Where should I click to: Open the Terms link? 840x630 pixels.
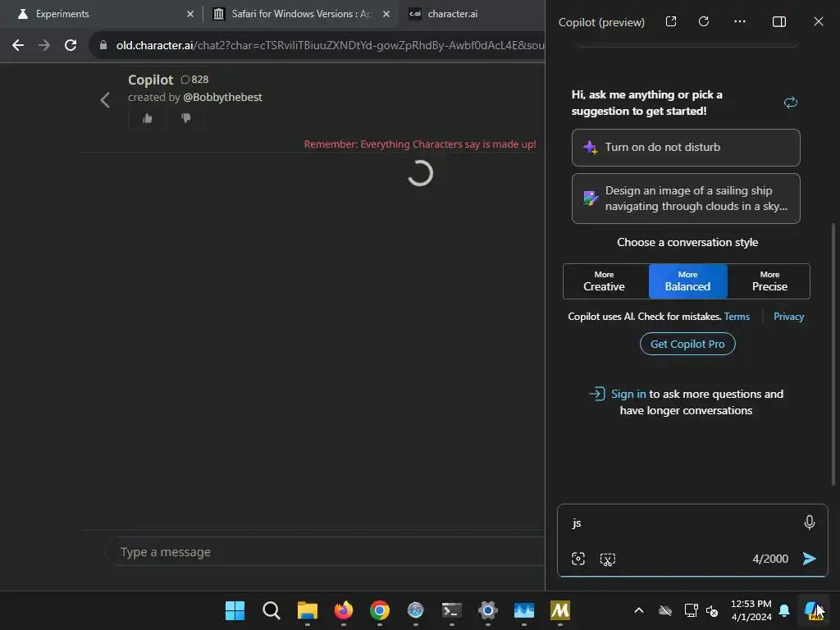(737, 317)
